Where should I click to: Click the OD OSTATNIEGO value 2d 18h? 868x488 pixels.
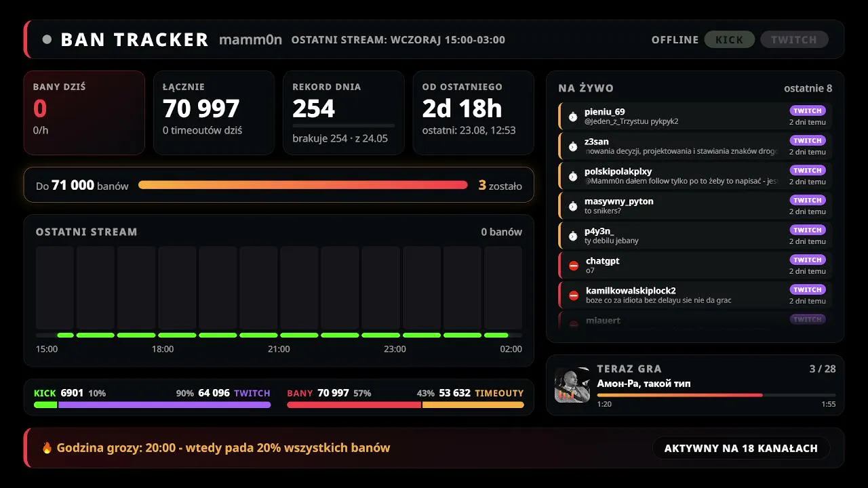click(x=462, y=108)
